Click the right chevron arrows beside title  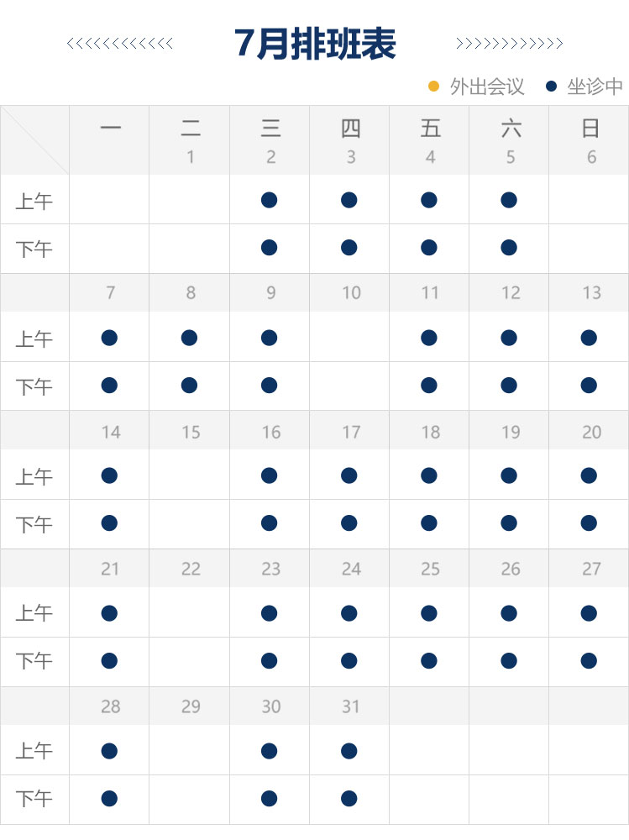click(x=509, y=44)
